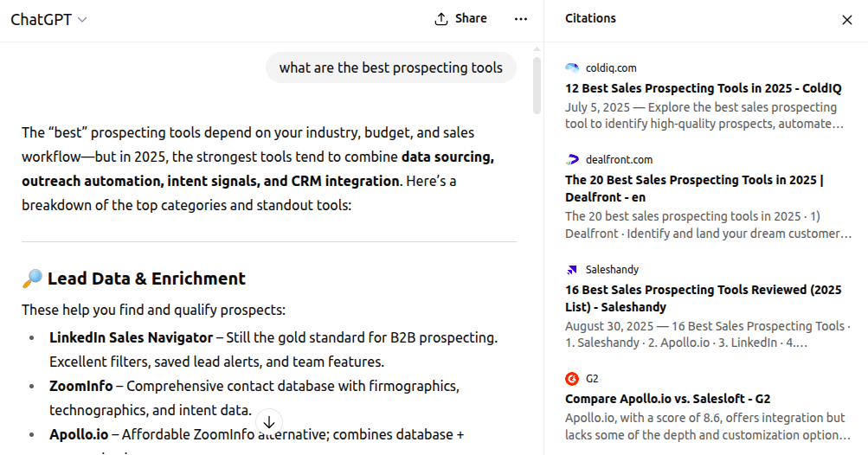Click the magnifying glass emoji beside Lead Data
Image resolution: width=868 pixels, height=455 pixels.
[x=32, y=279]
